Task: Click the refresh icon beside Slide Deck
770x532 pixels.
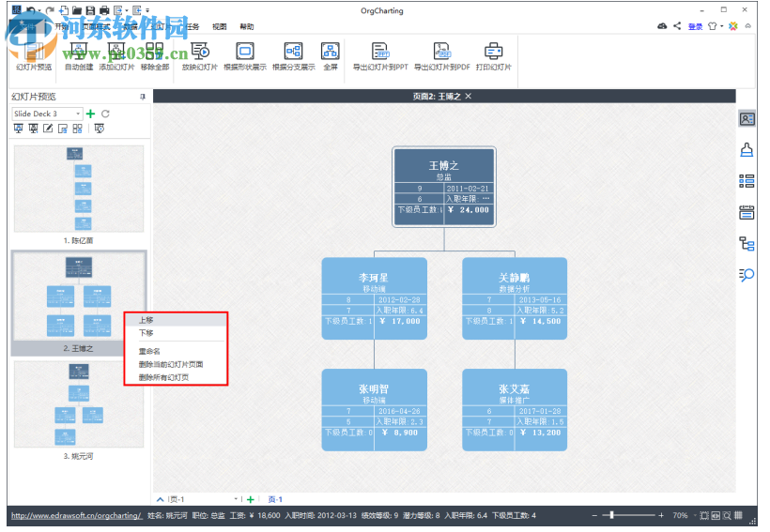Action: point(105,114)
